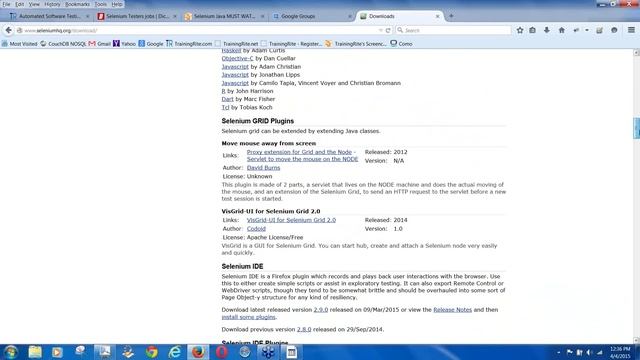Switch to Selenium Testers jobs tab
The image size is (640, 360).
pyautogui.click(x=137, y=16)
